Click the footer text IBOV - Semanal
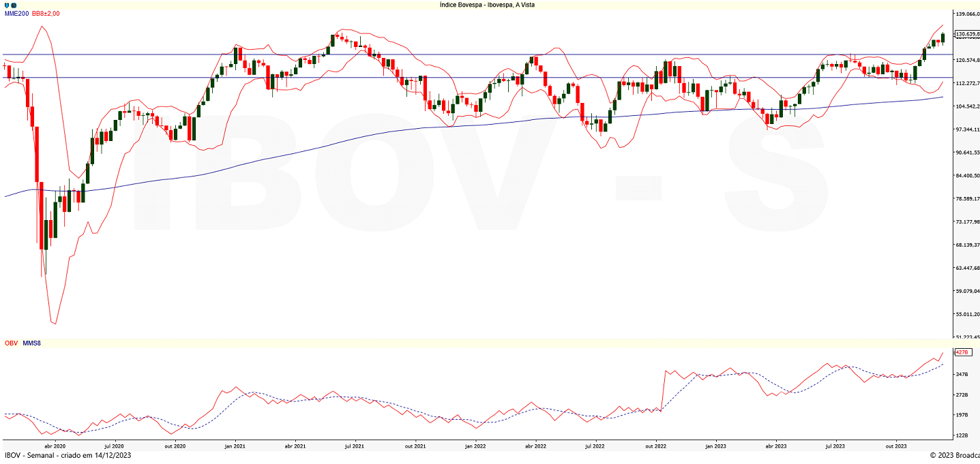Screen dimensions: 980x464 (29, 456)
